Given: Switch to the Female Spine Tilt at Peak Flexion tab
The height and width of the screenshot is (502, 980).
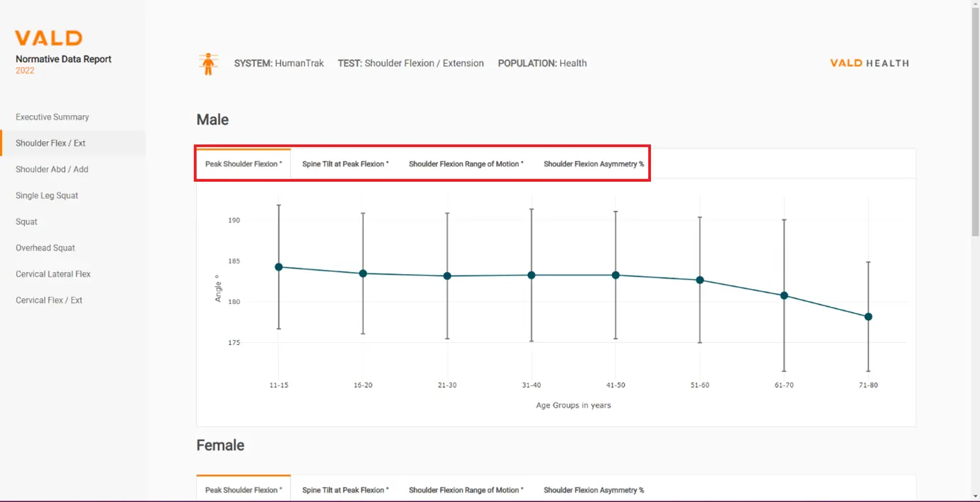Looking at the screenshot, I should pyautogui.click(x=345, y=490).
